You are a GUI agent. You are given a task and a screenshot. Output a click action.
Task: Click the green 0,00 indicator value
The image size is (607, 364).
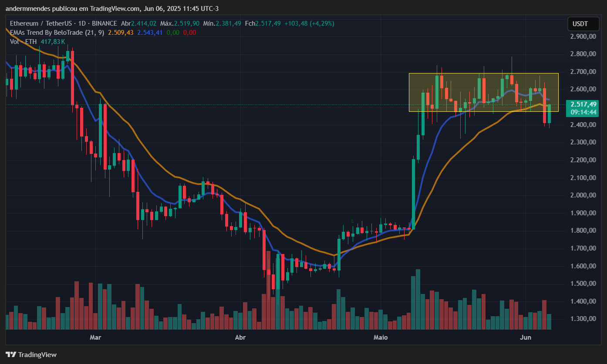[173, 33]
